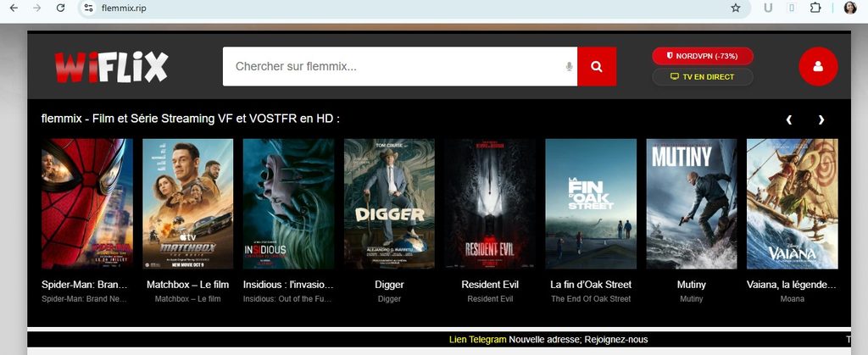This screenshot has height=355, width=868.
Task: Open the Chrome profile avatar
Action: [x=849, y=8]
